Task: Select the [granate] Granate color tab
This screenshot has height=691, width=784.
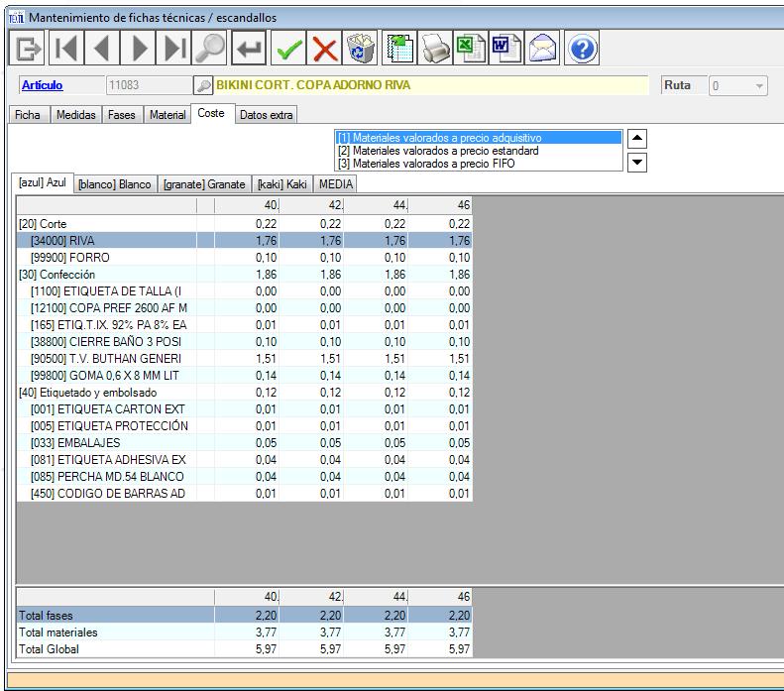Action: click(x=204, y=184)
